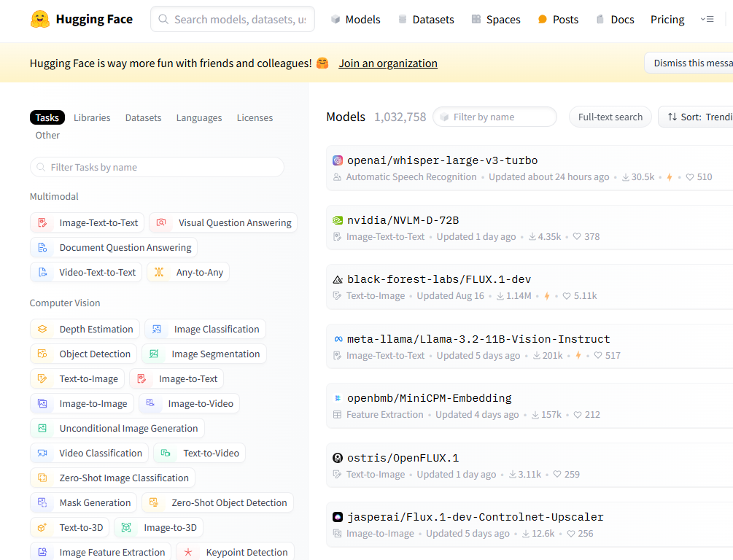Viewport: 733px width, 560px height.
Task: Open the Sort: Trending dropdown
Action: coord(697,117)
